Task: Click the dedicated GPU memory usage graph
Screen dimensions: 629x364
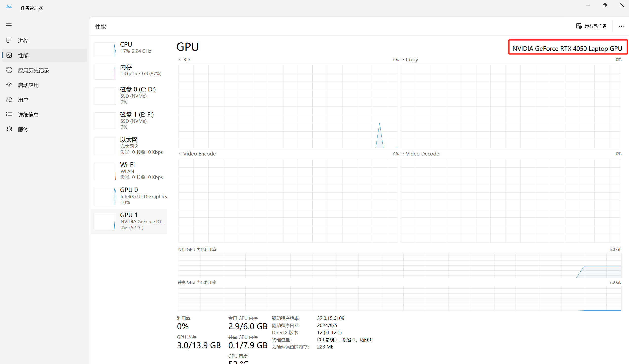Action: 399,265
